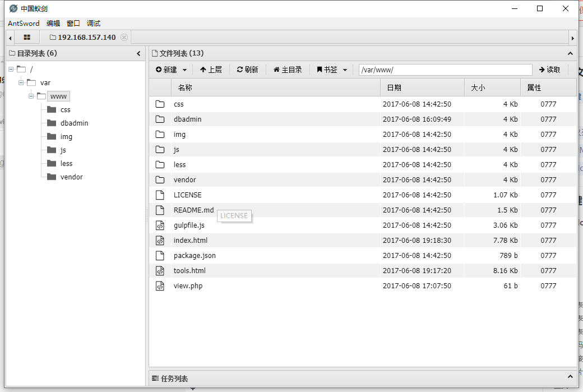This screenshot has height=392, width=583.
Task: Select the dbadmin folder in the directory tree
Action: [x=75, y=123]
